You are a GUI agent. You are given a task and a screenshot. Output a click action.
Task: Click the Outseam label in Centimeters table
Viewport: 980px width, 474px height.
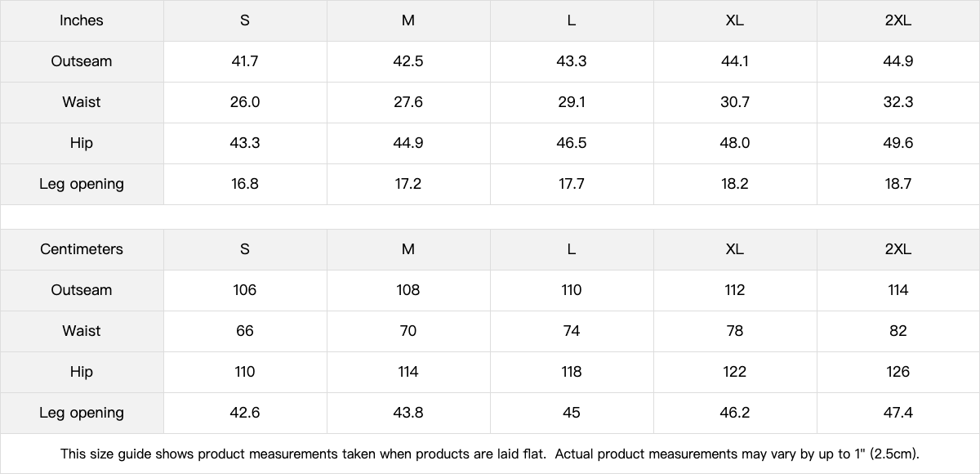click(x=82, y=290)
